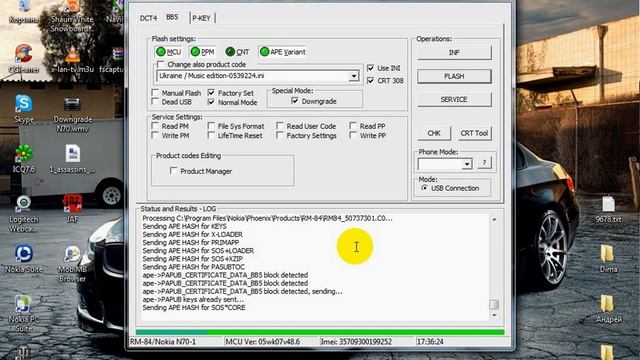Select Shaun White Snowboard desktop icon
This screenshot has height=360, width=640.
(x=72, y=16)
